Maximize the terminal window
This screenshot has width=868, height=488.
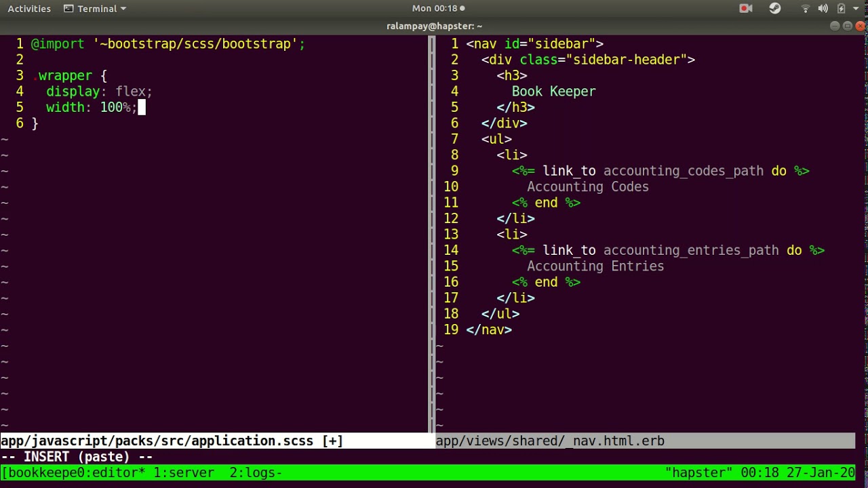point(848,26)
